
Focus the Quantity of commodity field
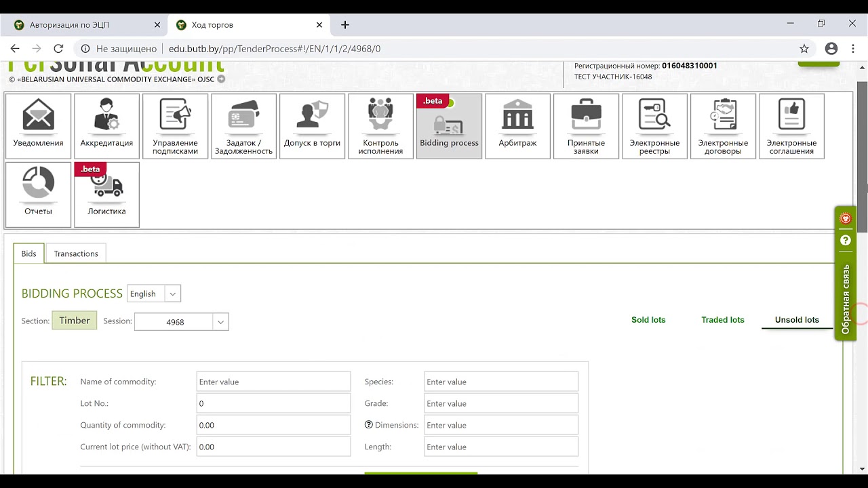pyautogui.click(x=273, y=425)
